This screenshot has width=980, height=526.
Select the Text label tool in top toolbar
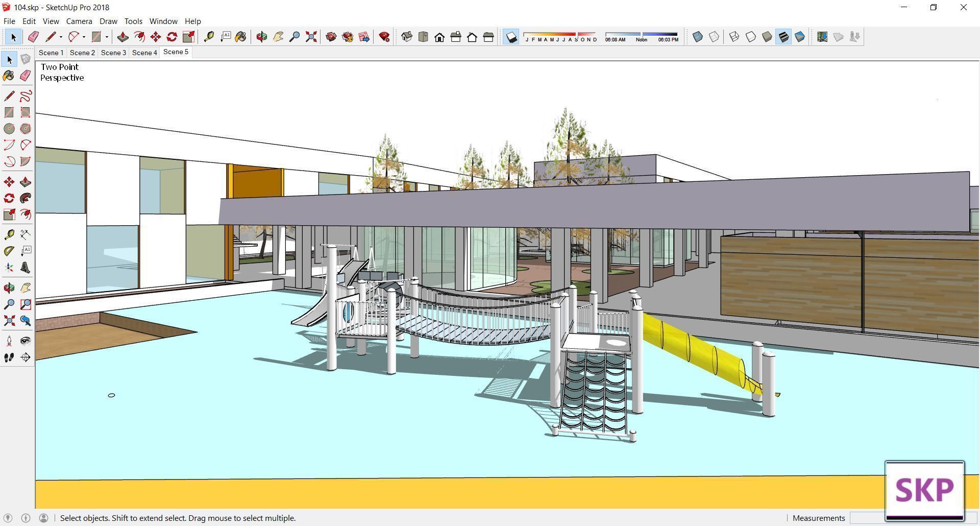(x=225, y=37)
